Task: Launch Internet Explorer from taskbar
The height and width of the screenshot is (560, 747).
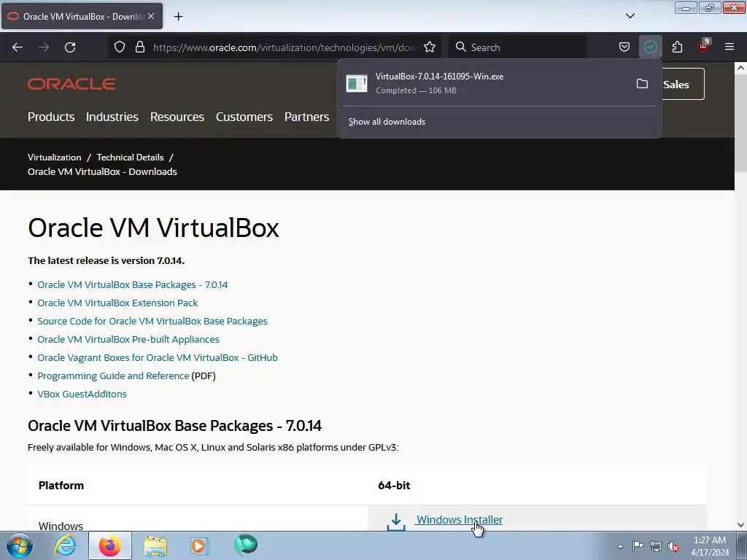Action: (65, 545)
